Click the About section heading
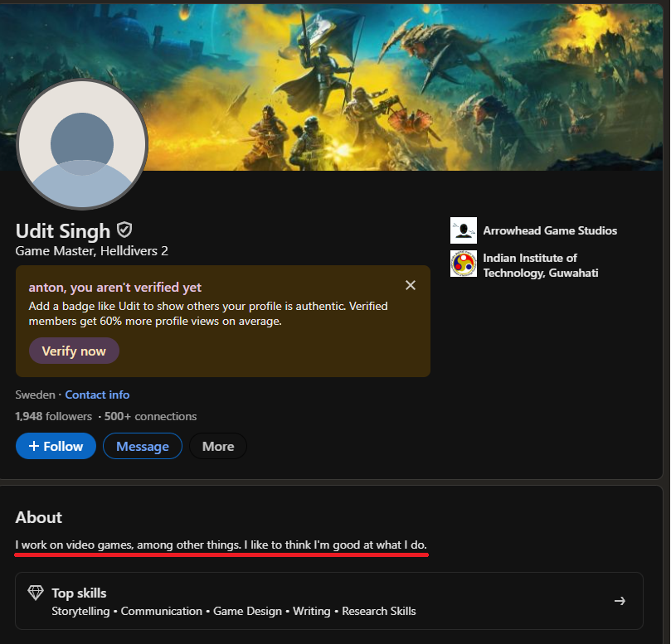This screenshot has width=671, height=644. 38,517
